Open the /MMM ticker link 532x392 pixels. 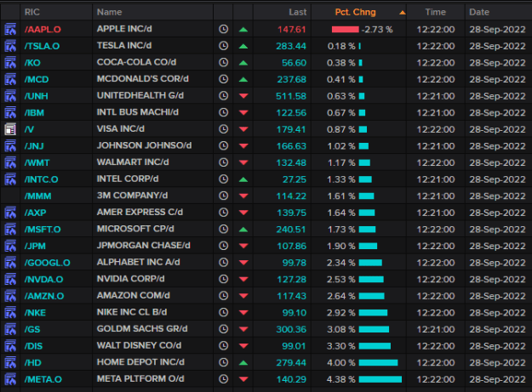[37, 196]
